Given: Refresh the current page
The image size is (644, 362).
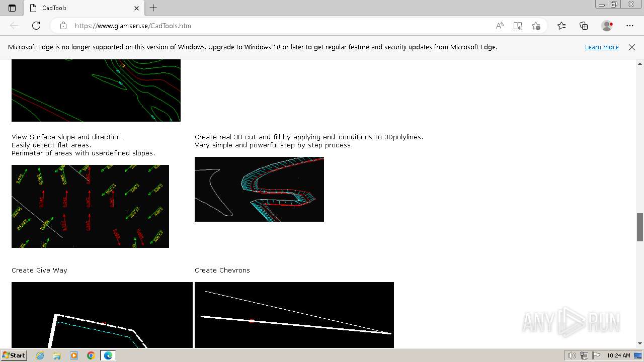Looking at the screenshot, I should tap(36, 26).
